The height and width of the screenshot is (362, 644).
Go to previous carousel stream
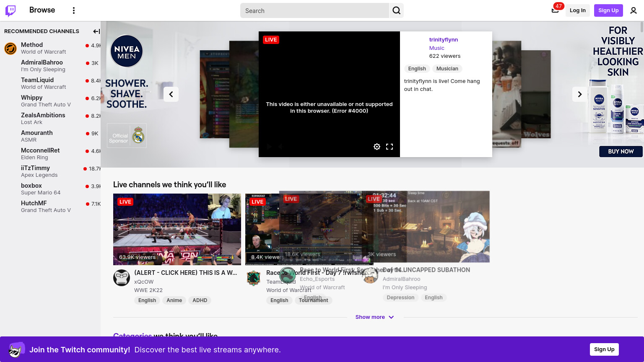(x=171, y=94)
